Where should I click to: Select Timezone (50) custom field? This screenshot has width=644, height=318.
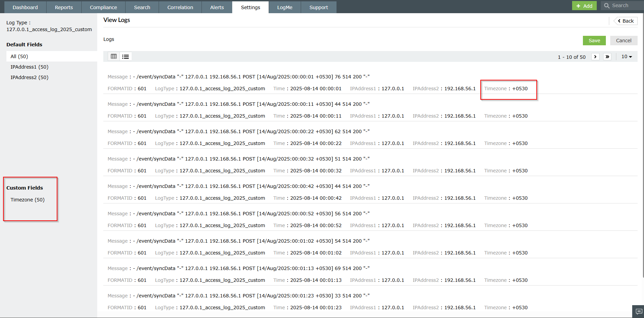[27, 200]
